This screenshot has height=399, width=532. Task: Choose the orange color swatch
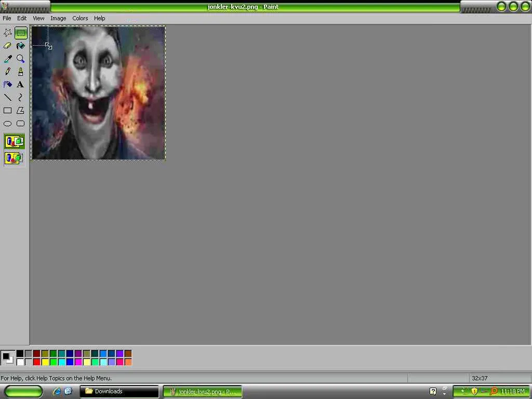(128, 362)
